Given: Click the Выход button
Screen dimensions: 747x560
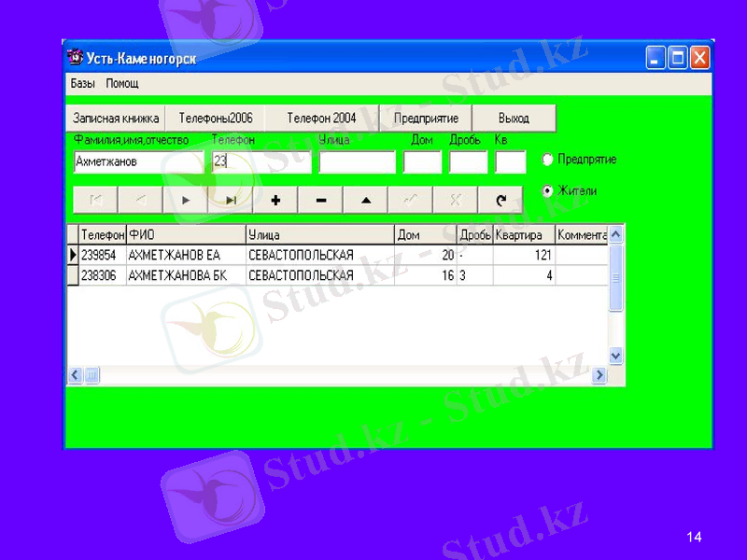Looking at the screenshot, I should [x=514, y=119].
